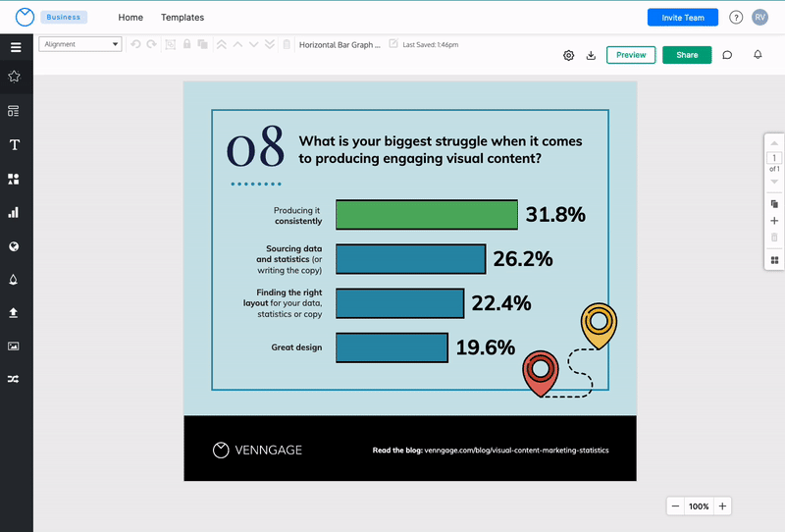Click the Invite Team button

(682, 18)
